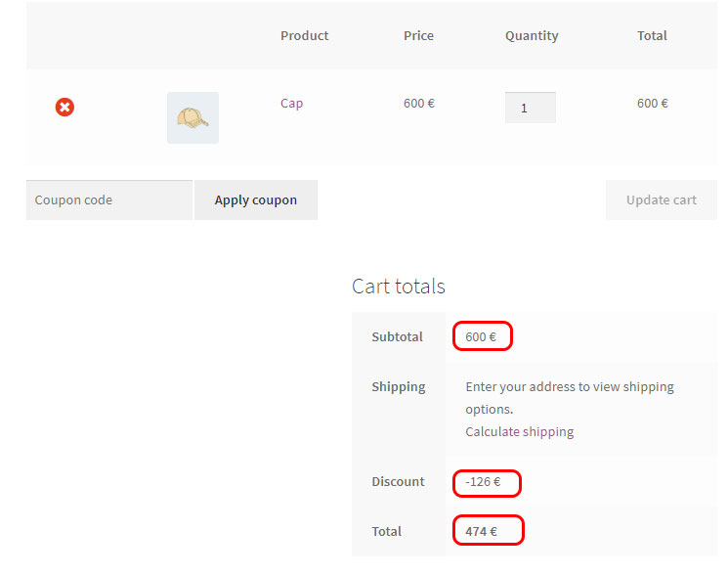Focus the quantity field showing 1
Screen dimensions: 728x575
pos(531,108)
